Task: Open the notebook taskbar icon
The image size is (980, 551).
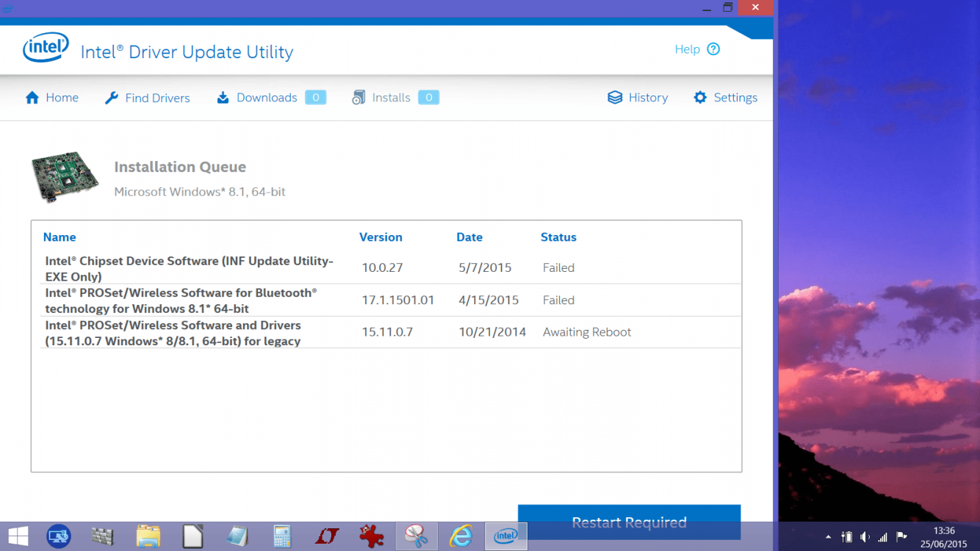Action: point(237,536)
